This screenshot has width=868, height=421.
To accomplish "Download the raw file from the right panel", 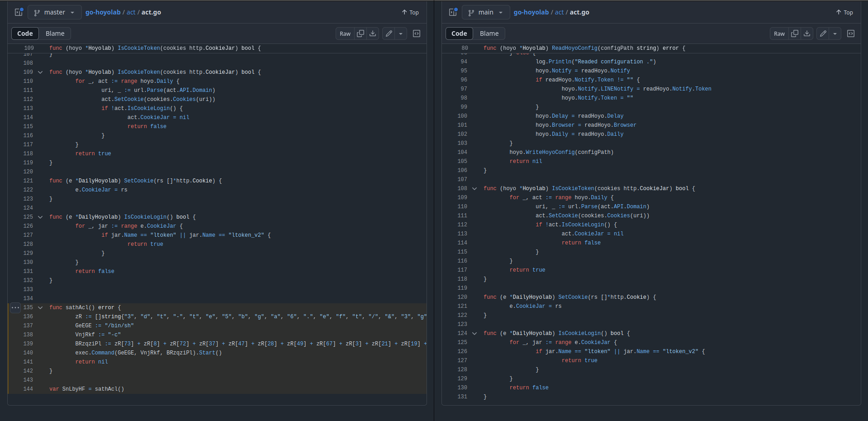I will tap(807, 33).
